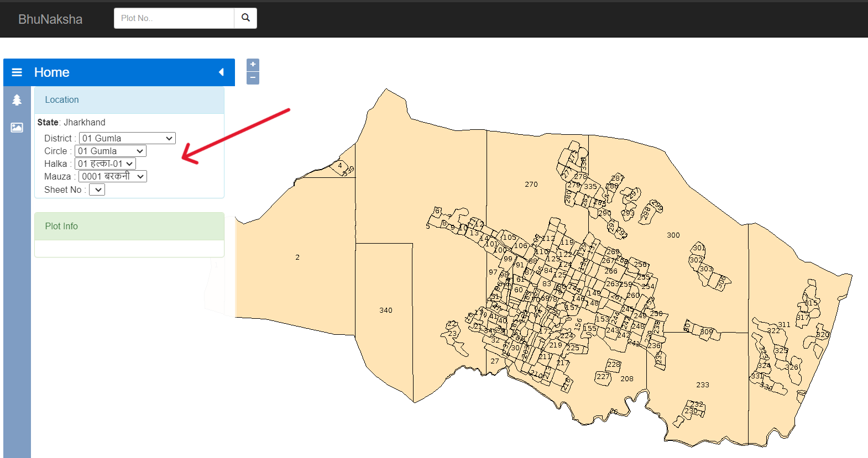Click the Location panel header
Screen dimensions: 868x458
click(x=129, y=100)
